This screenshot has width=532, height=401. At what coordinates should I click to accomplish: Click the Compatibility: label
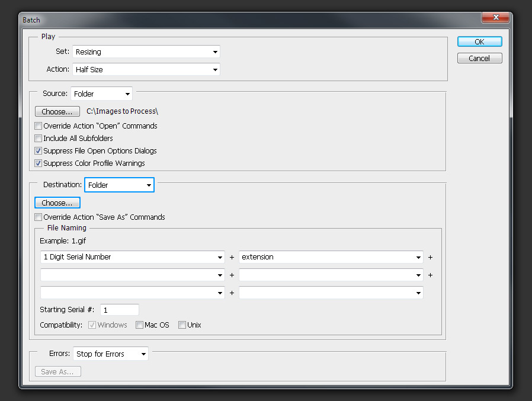[x=61, y=325]
